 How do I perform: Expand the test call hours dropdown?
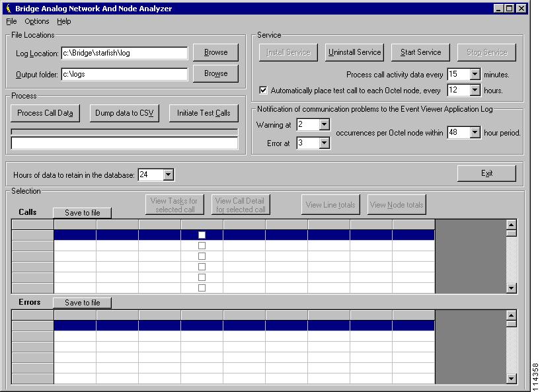click(475, 90)
